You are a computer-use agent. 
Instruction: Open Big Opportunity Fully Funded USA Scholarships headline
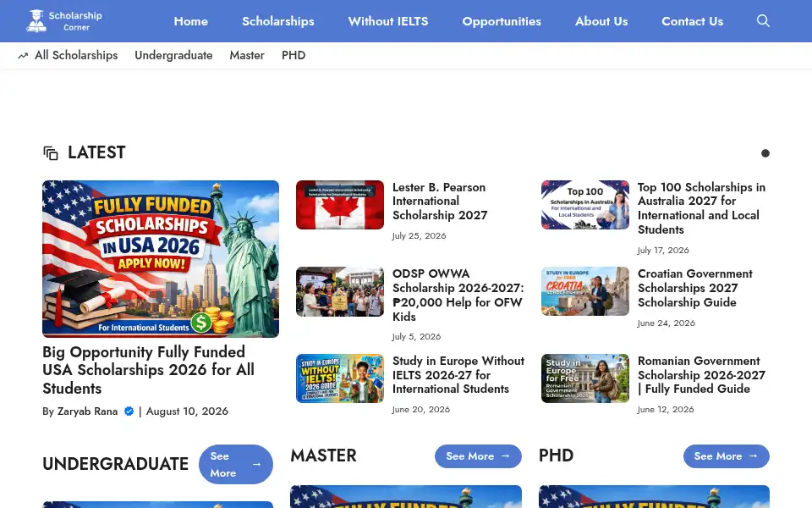149,370
